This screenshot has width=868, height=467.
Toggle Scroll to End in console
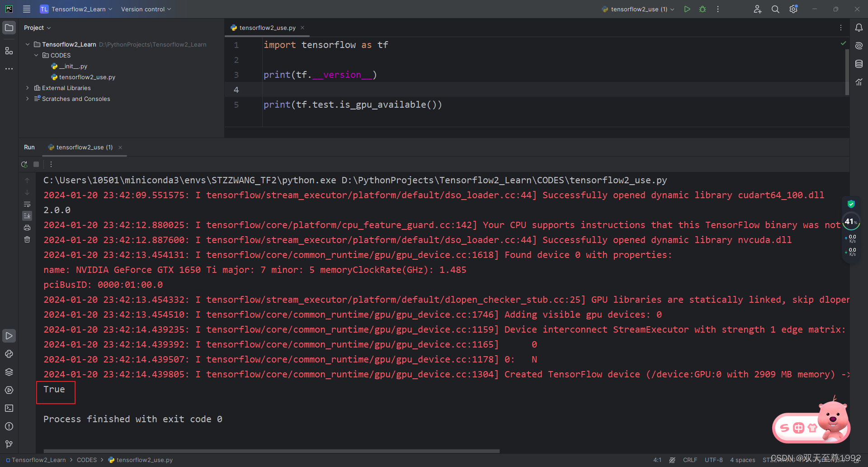[x=27, y=216]
